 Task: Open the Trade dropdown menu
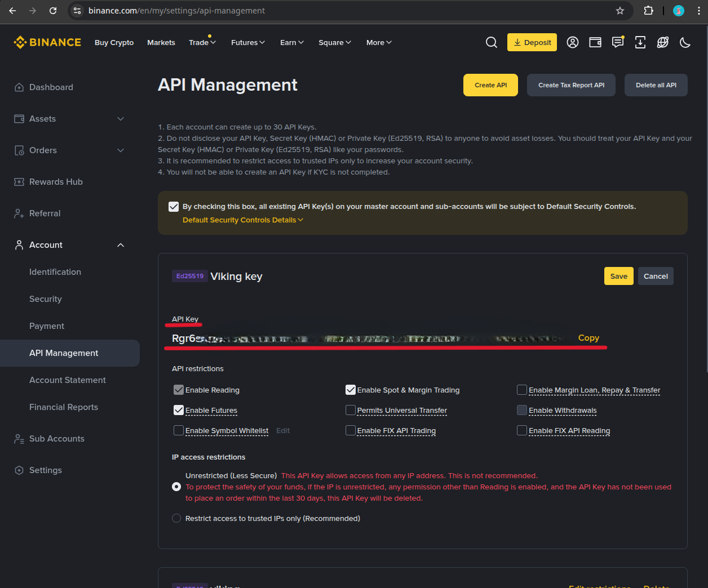pos(202,42)
